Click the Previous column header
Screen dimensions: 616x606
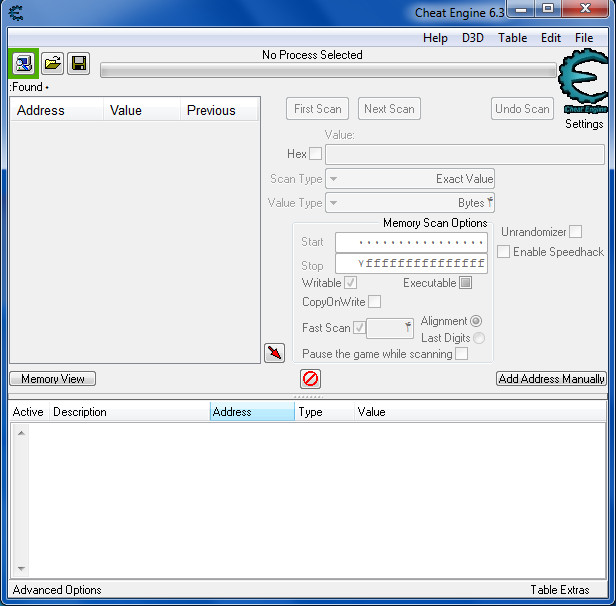tap(219, 110)
